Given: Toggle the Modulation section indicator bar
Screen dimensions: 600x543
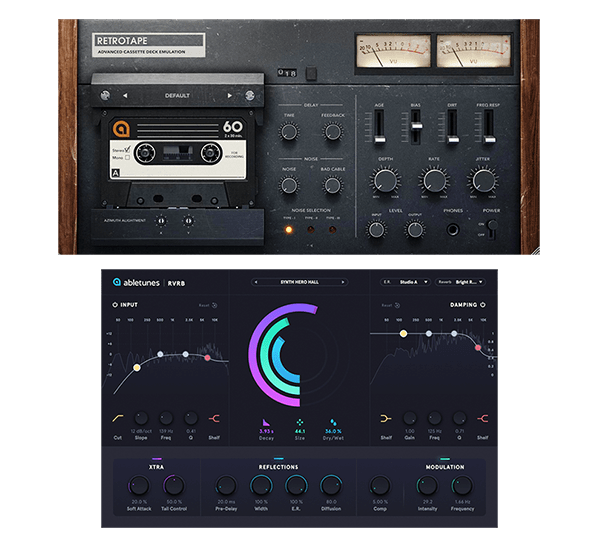Looking at the screenshot, I should click(x=445, y=458).
